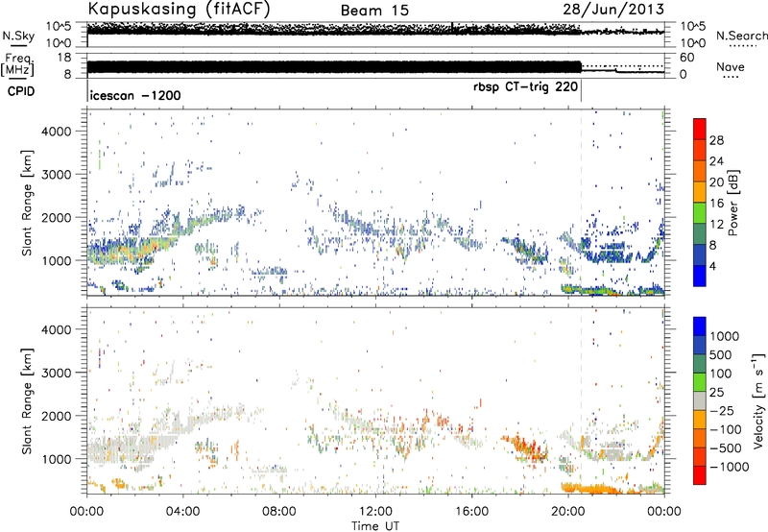This screenshot has height=532, width=768.
Task: Click the "28" tick on Power colorbar
Action: click(x=716, y=140)
